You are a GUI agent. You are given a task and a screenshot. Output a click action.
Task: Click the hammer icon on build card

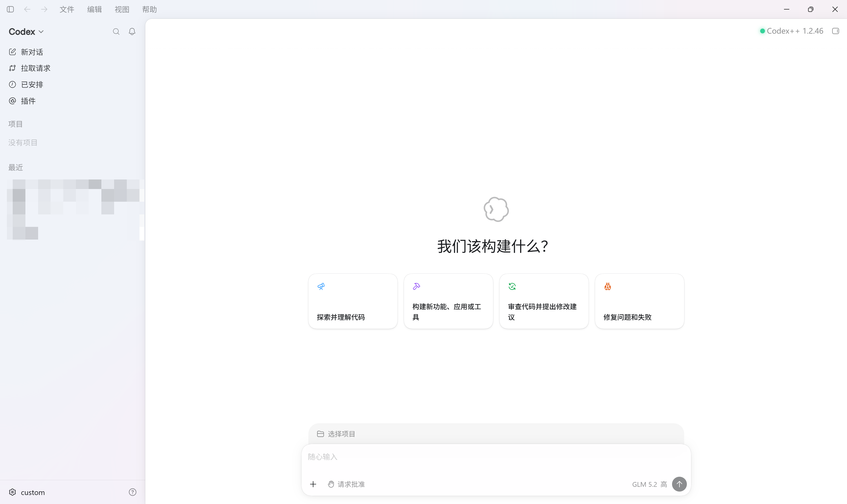pos(416,287)
